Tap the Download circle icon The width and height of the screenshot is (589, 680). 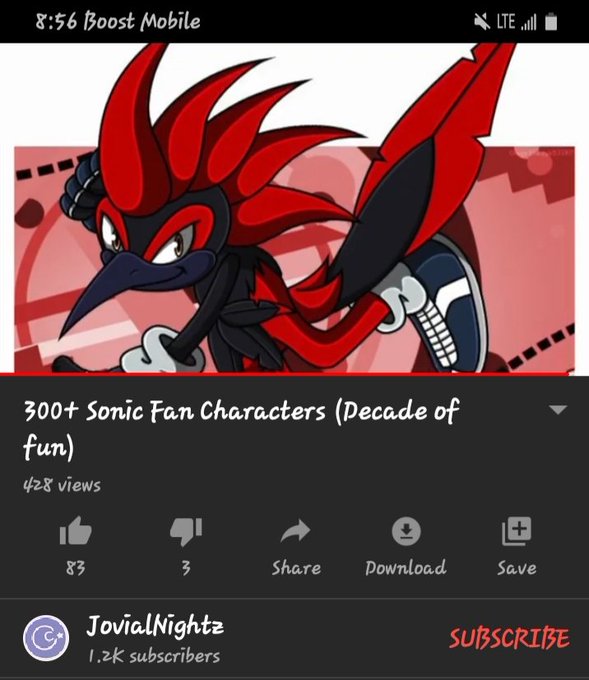[x=406, y=531]
